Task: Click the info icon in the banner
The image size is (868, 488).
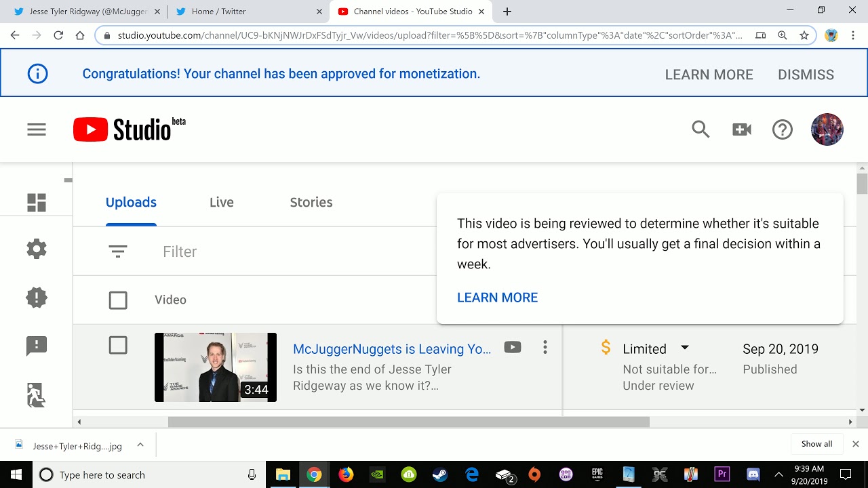Action: tap(38, 73)
